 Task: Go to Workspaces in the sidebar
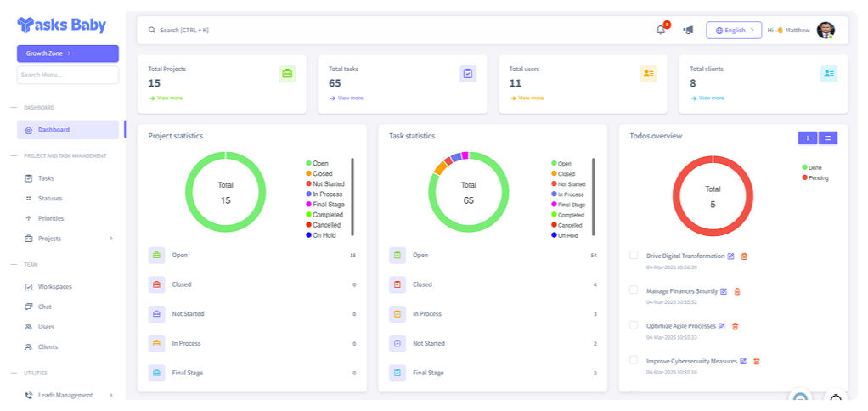[x=54, y=287]
